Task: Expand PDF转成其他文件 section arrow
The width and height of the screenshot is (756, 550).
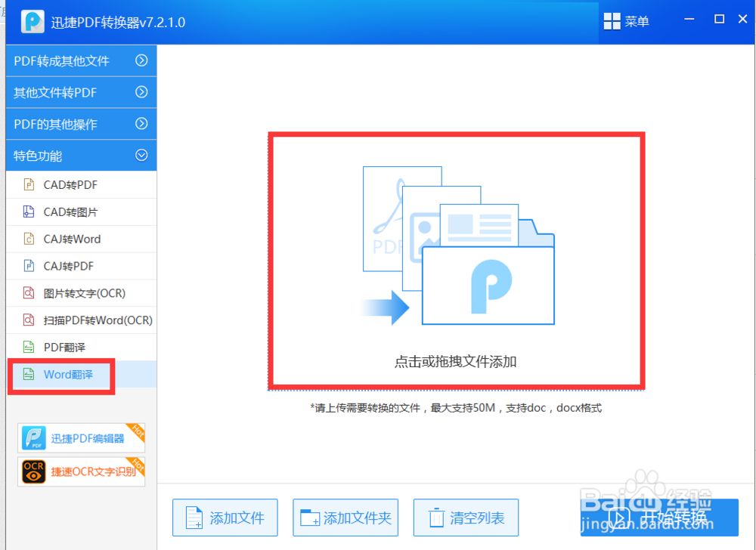Action: 141,60
